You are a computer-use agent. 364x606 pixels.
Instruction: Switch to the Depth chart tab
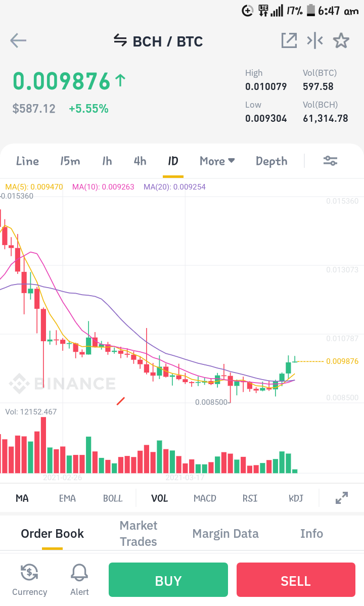[x=271, y=161]
